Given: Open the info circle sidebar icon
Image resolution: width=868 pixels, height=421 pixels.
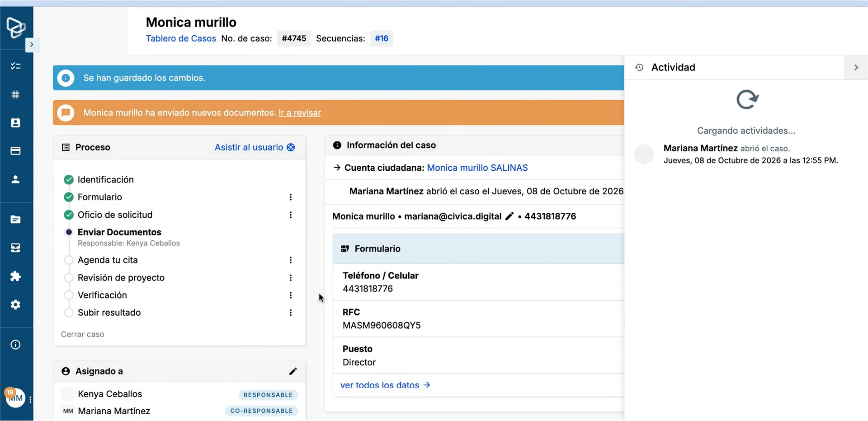Looking at the screenshot, I should (16, 345).
